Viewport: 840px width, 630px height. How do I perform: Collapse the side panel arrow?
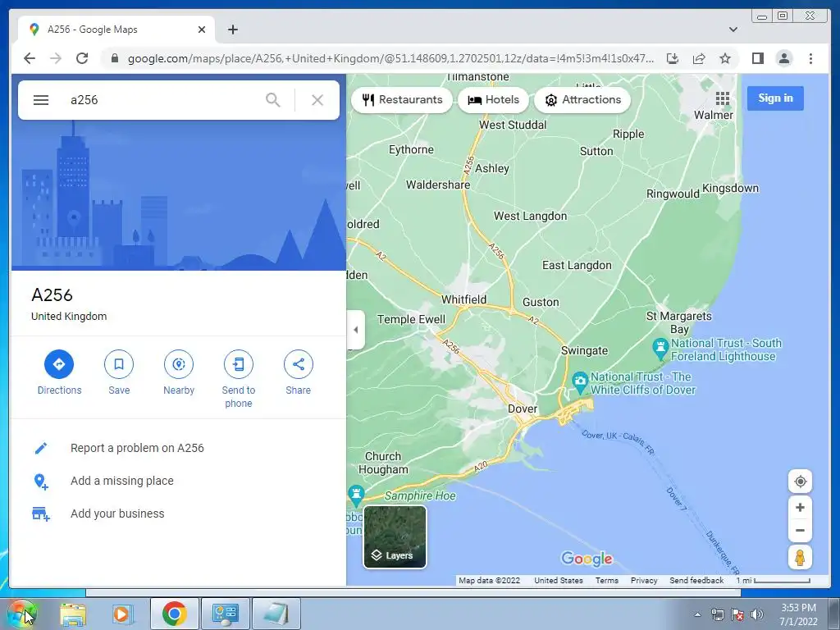point(356,330)
